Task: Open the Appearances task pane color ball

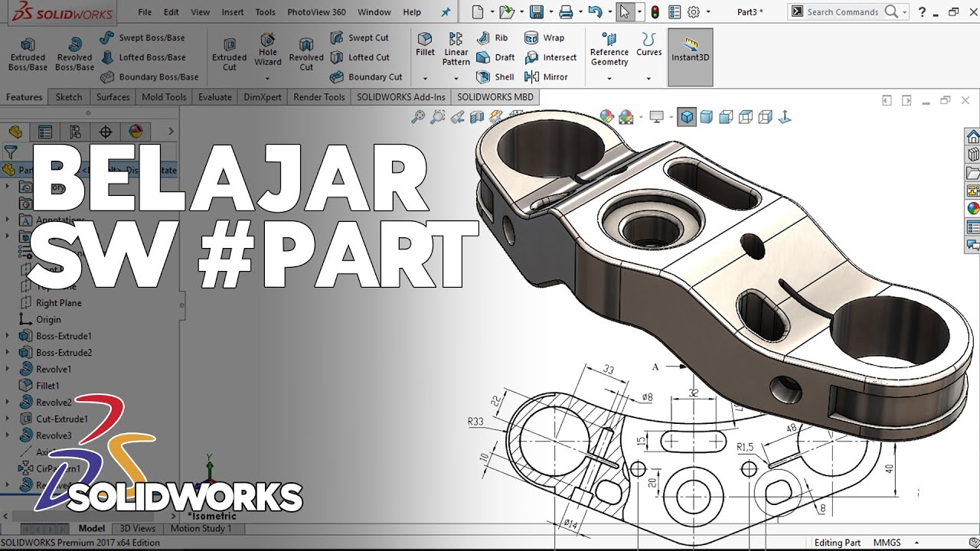Action: click(973, 209)
